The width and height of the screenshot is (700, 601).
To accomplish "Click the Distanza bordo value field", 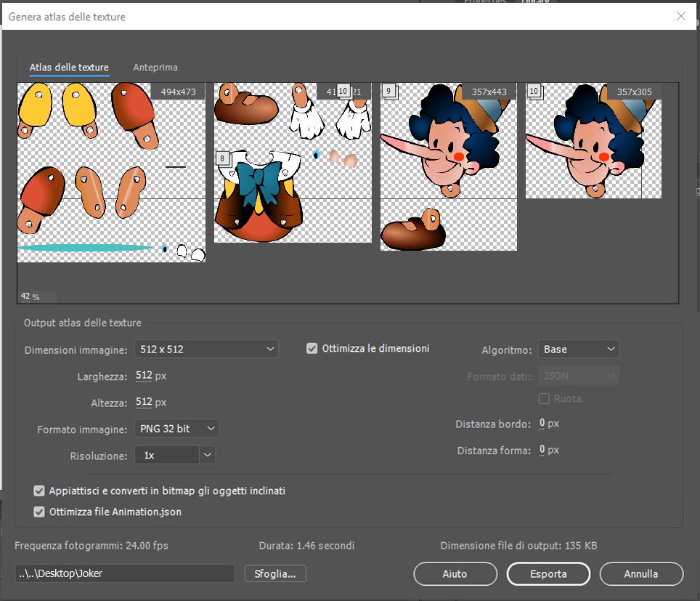I will [x=542, y=424].
